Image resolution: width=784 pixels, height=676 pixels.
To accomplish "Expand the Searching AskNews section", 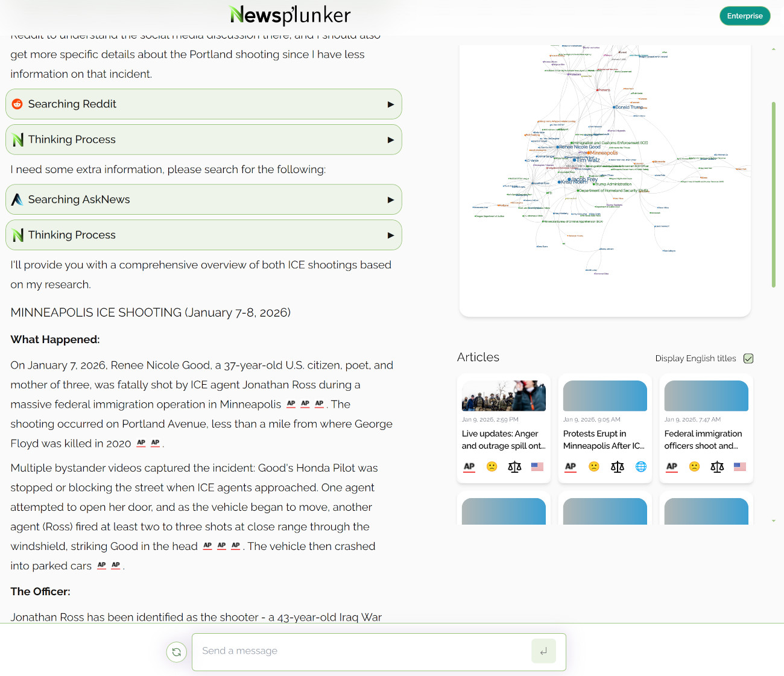I will coord(204,200).
